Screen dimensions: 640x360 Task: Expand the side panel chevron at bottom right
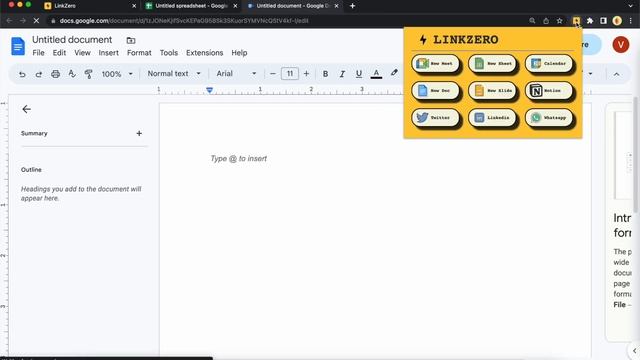(x=634, y=350)
